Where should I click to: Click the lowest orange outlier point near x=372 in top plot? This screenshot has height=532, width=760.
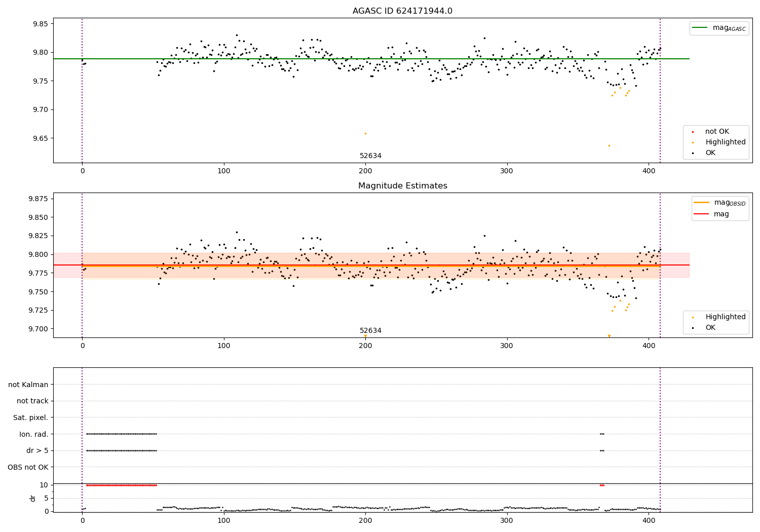(609, 145)
